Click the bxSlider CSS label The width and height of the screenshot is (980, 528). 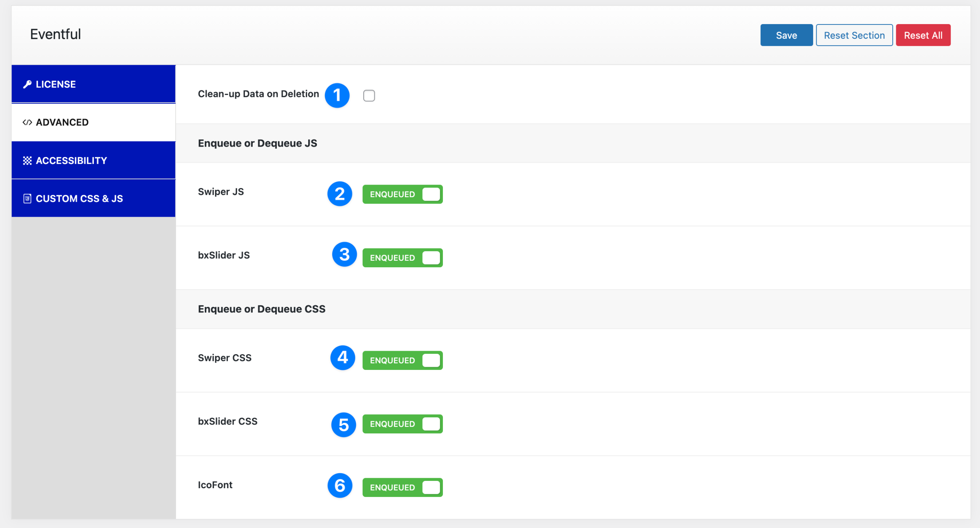click(x=228, y=422)
